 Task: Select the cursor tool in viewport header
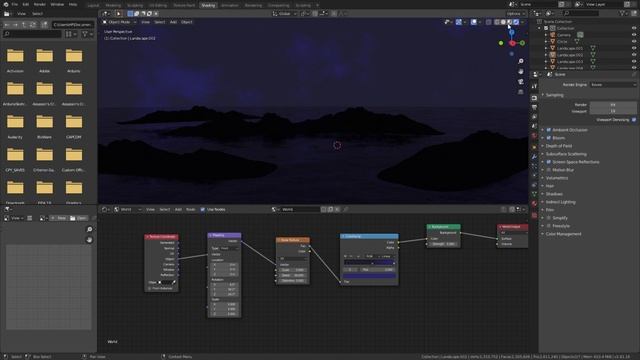tap(118, 13)
